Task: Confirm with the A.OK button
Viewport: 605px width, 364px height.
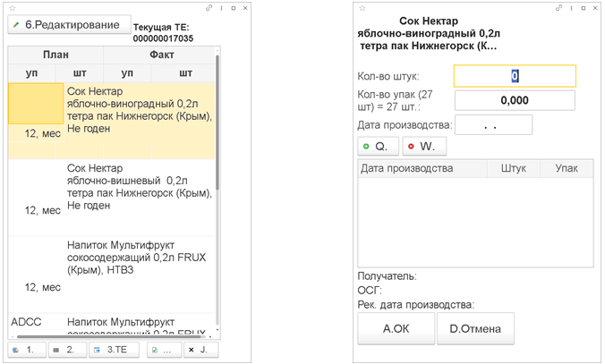Action: [x=396, y=328]
